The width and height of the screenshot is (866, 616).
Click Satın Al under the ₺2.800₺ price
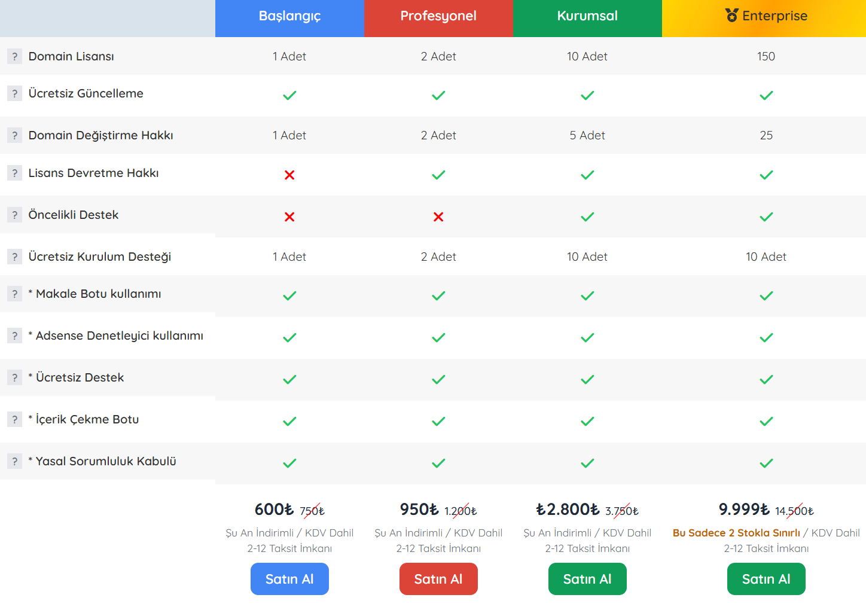coord(587,579)
